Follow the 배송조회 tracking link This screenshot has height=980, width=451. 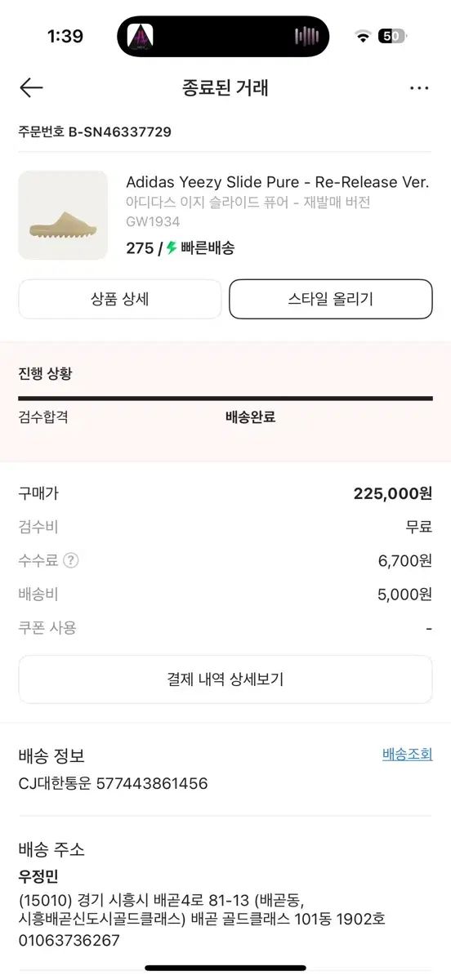(407, 754)
